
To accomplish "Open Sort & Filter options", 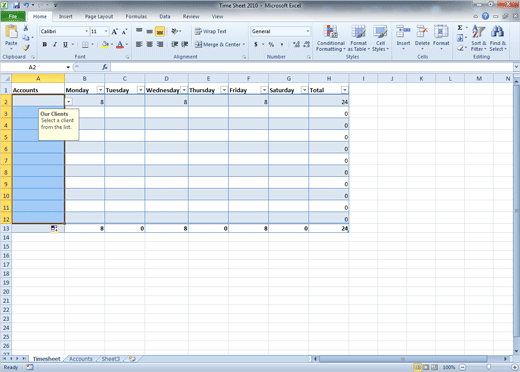I will 479,38.
